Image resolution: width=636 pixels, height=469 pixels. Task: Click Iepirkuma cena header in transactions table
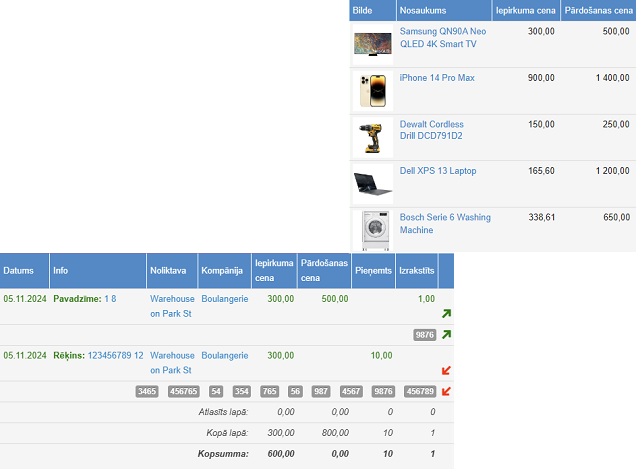tap(274, 271)
